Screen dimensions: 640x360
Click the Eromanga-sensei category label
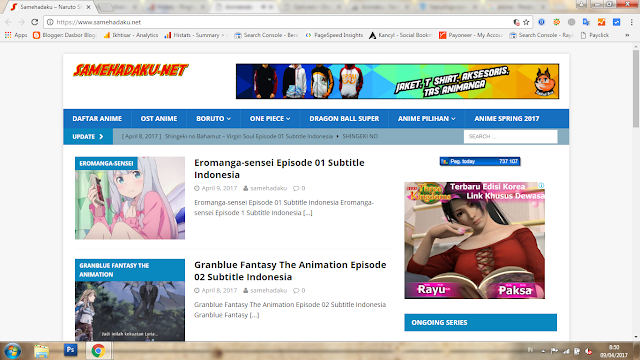(x=106, y=163)
